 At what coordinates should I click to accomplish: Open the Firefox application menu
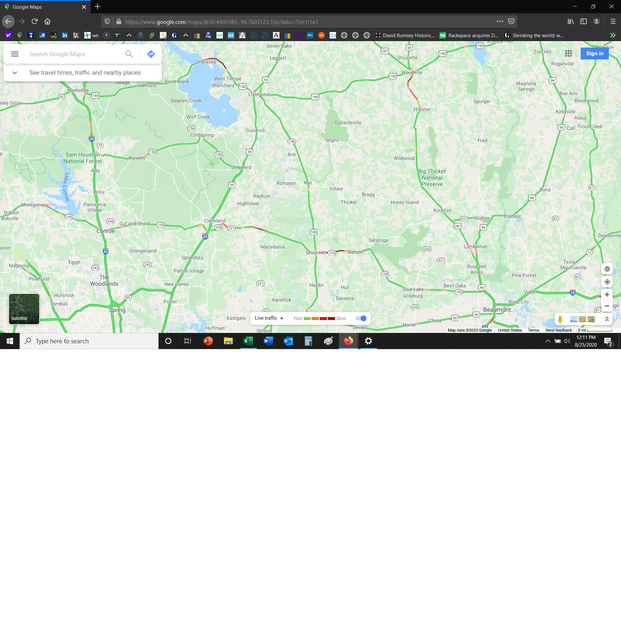pyautogui.click(x=613, y=22)
